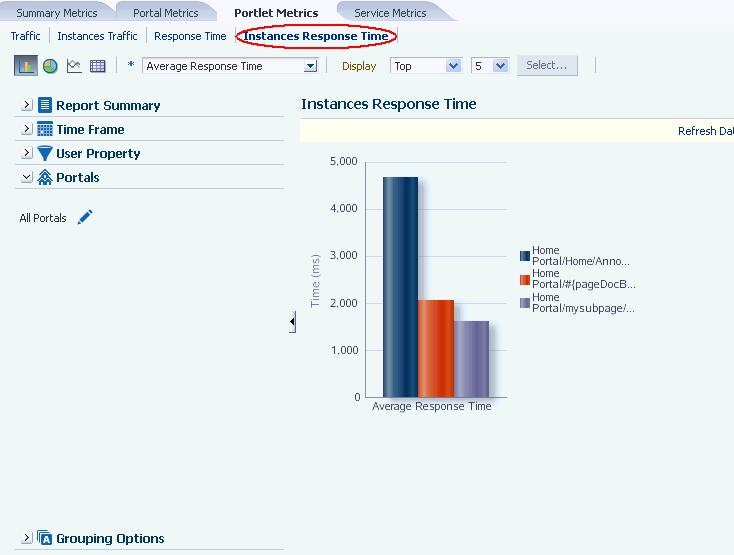This screenshot has width=734, height=555.
Task: Select the bar chart view icon
Action: [x=26, y=66]
